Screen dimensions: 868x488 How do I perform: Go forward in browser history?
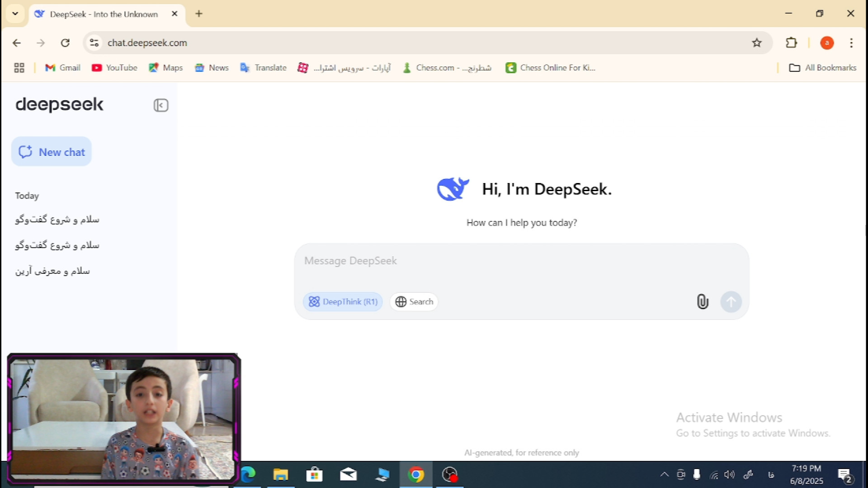point(41,43)
